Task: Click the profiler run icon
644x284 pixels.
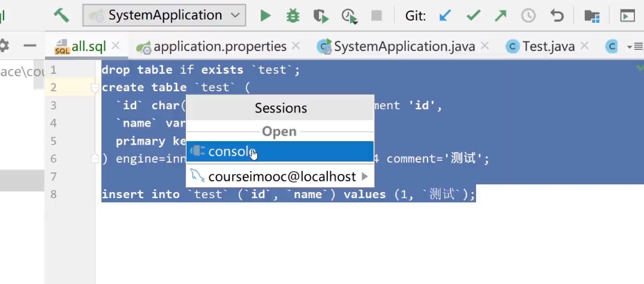Action: [x=350, y=16]
